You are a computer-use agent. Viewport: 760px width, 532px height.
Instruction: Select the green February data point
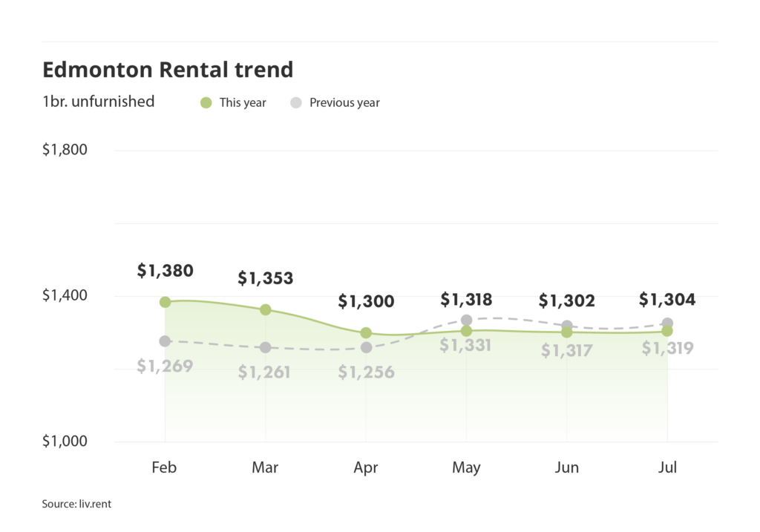pos(165,302)
